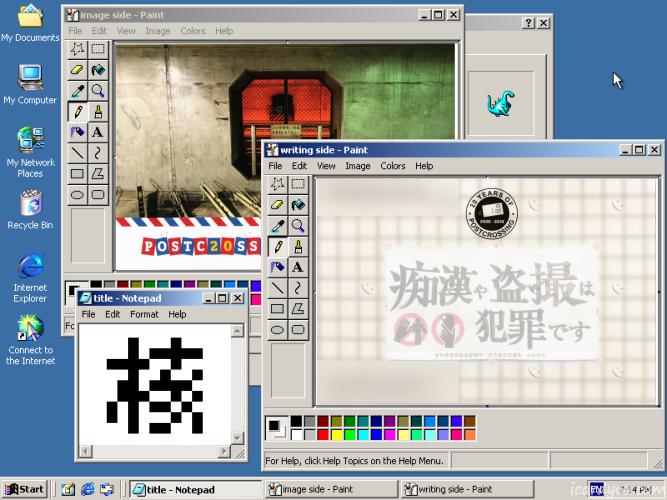Click Notepad vertical scrollbar up arrow
Viewport: 667px width, 500px height.
point(237,330)
